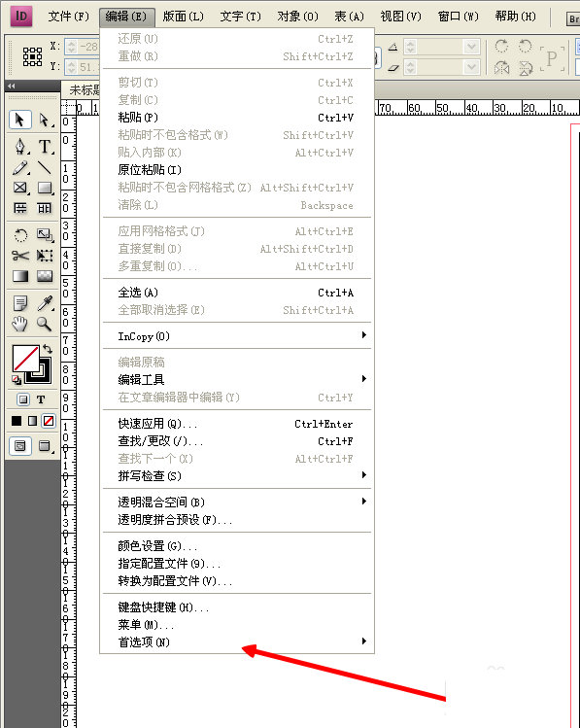The image size is (580, 728).
Task: Expand the InCopy submenu
Action: [237, 335]
